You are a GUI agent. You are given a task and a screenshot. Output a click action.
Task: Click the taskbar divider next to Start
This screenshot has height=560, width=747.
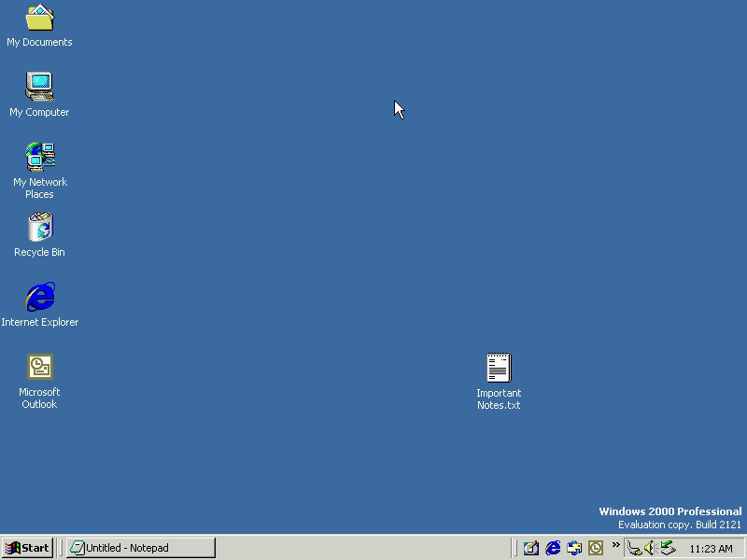pos(60,548)
